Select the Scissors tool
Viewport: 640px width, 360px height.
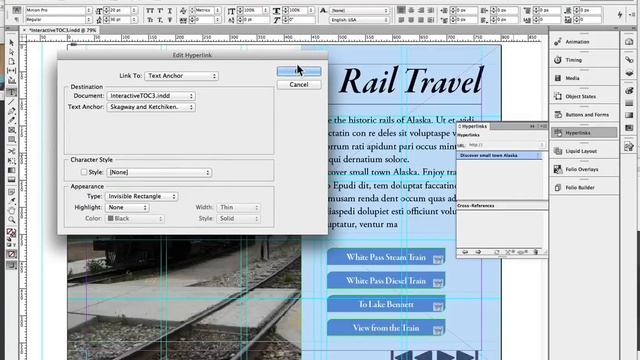(11, 151)
